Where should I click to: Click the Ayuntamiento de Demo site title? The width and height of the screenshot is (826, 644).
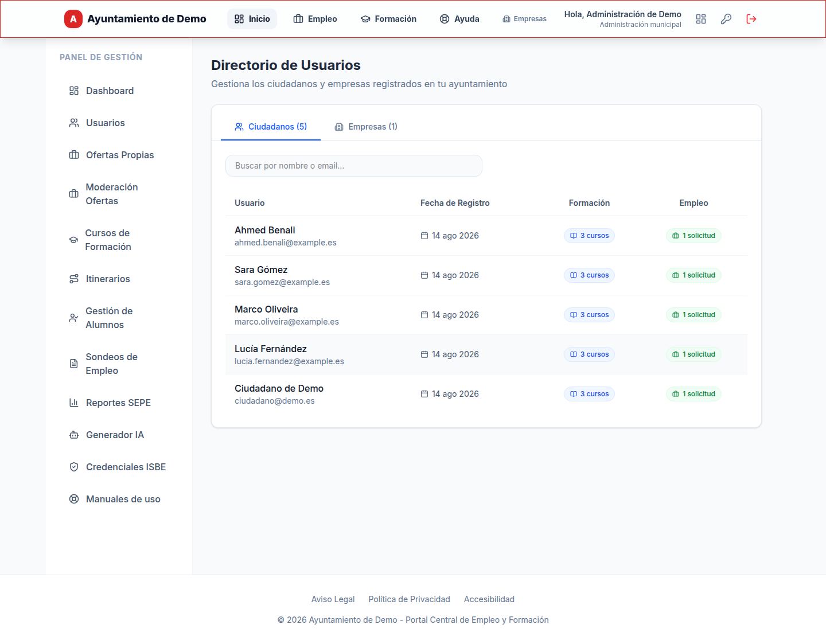[147, 19]
